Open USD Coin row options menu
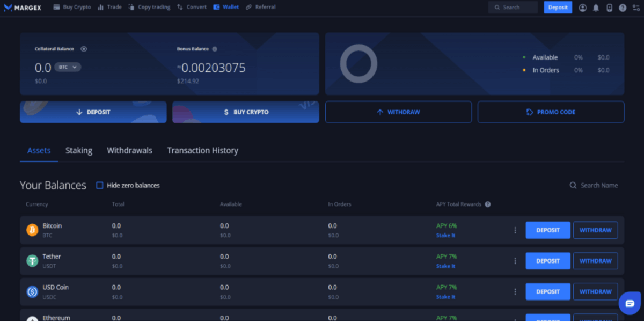The height and width of the screenshot is (322, 644). pos(515,291)
